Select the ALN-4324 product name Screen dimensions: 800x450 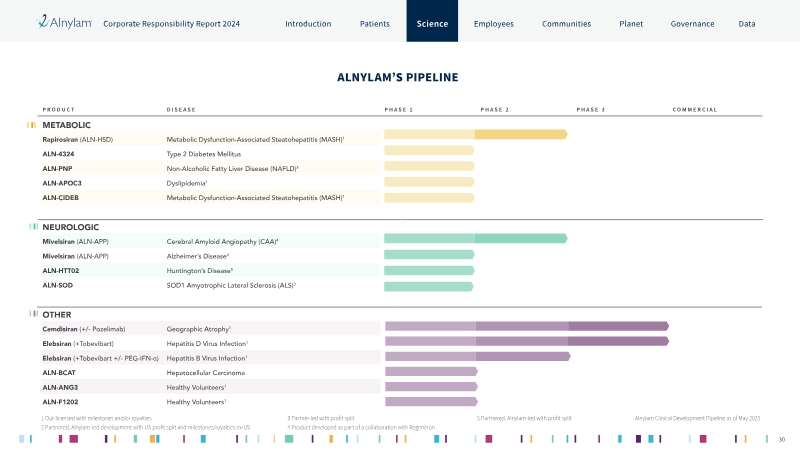point(58,154)
